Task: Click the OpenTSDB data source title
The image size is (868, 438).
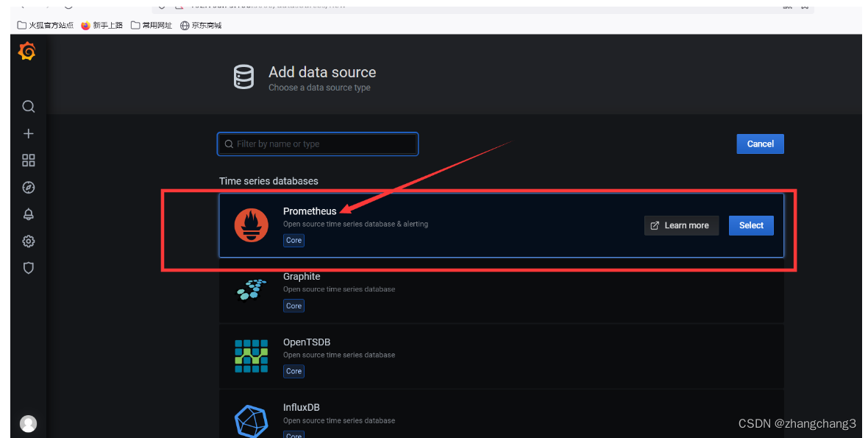Action: (x=307, y=342)
